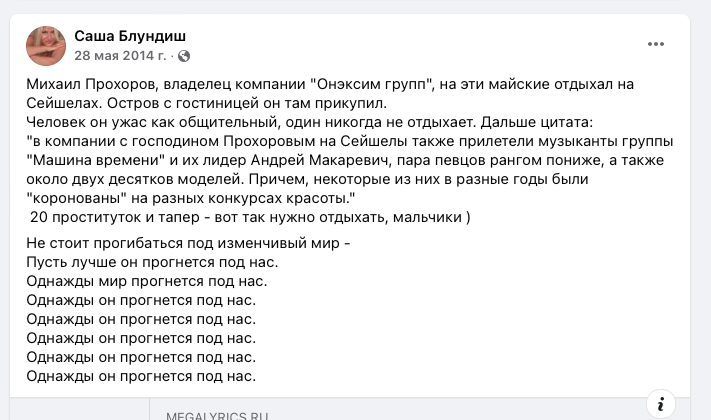Click the globe public-privacy icon

coord(184,56)
